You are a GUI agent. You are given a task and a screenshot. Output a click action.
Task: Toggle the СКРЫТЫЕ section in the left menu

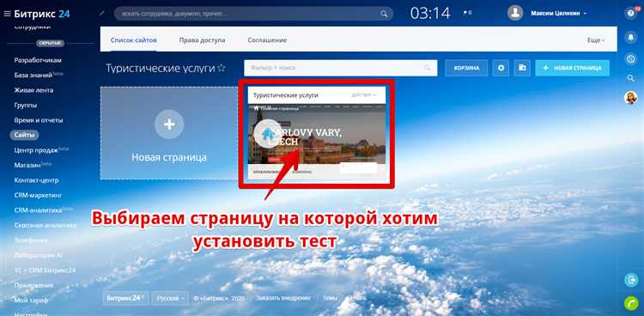[50, 43]
